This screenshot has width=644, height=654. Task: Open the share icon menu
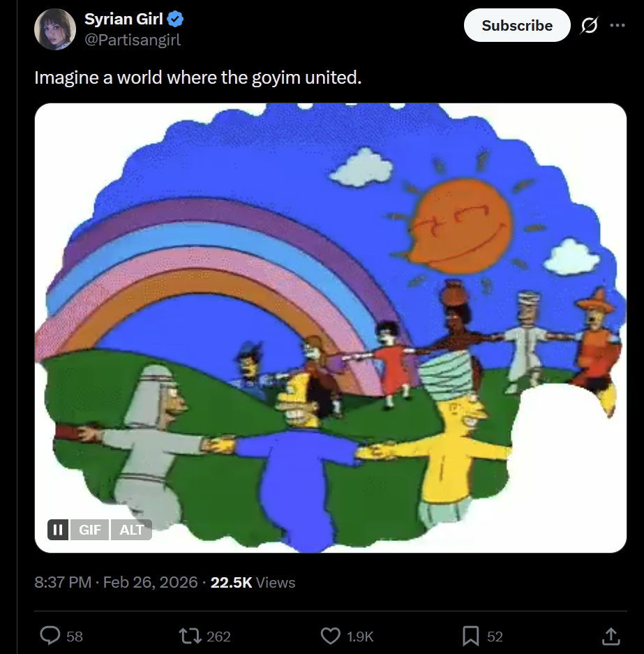(611, 635)
